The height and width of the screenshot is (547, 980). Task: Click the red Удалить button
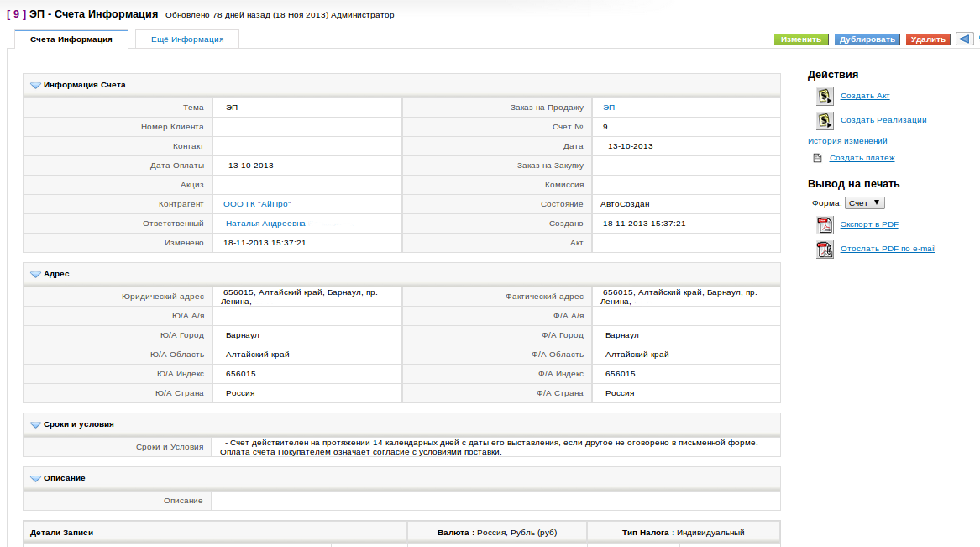point(928,39)
